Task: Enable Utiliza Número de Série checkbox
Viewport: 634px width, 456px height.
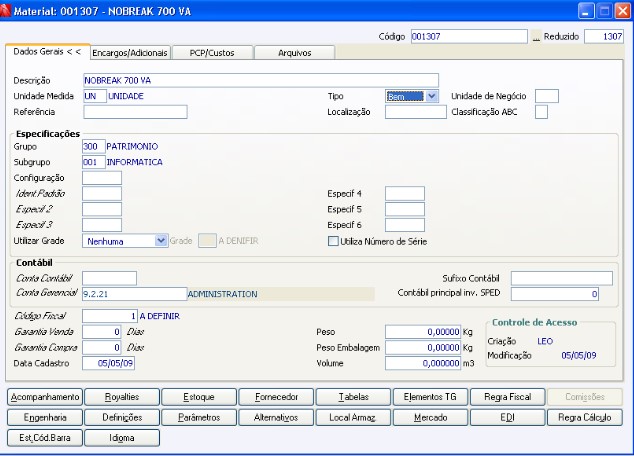Action: (333, 241)
